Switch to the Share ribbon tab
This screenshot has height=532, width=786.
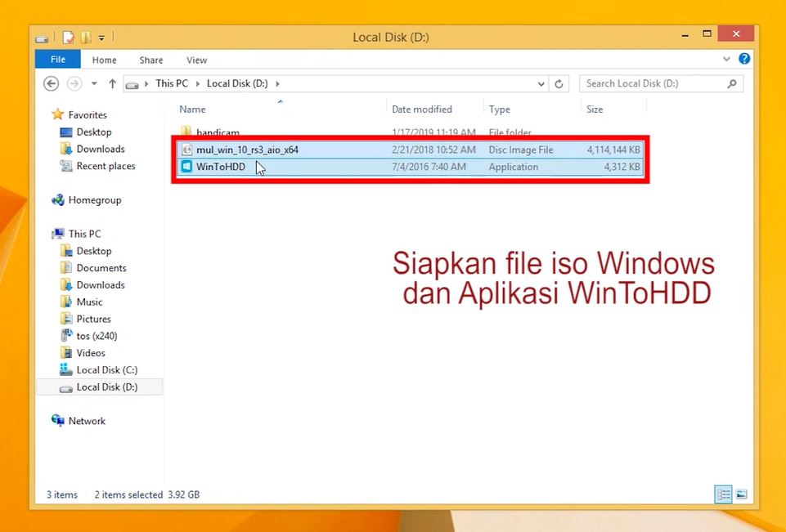[150, 60]
